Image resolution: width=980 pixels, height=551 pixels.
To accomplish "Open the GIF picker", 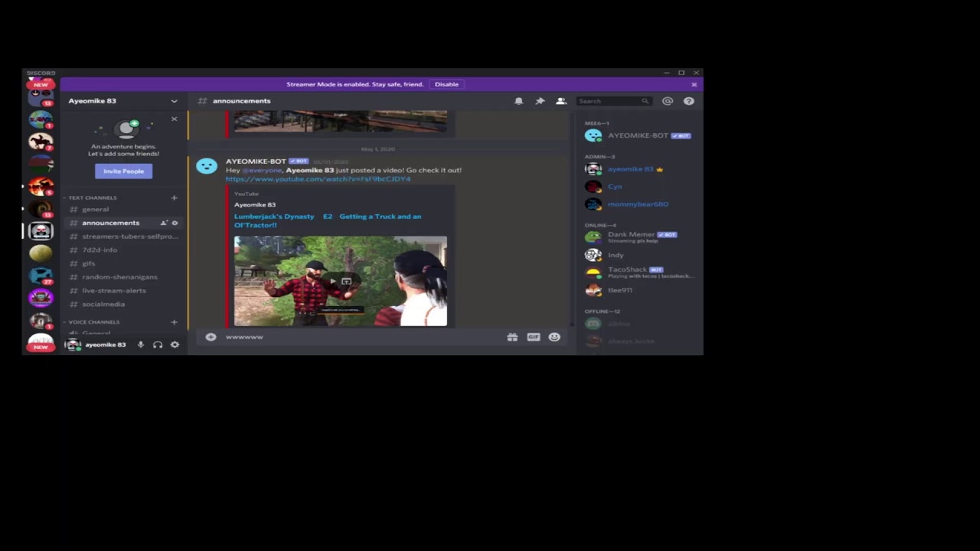I will 533,337.
